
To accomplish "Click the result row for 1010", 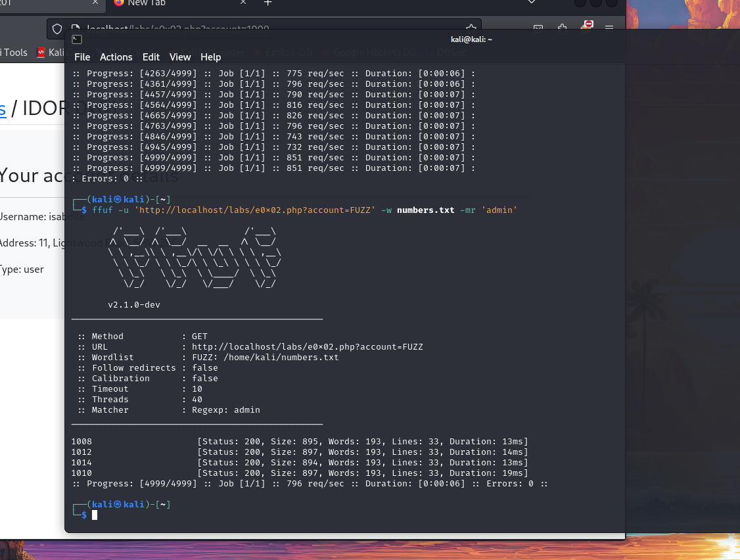I will (300, 473).
